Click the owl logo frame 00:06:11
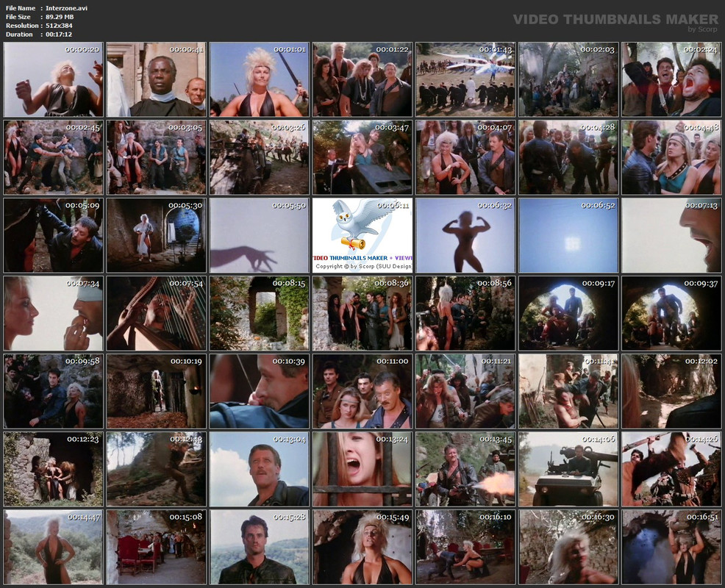The image size is (725, 588). tap(362, 235)
